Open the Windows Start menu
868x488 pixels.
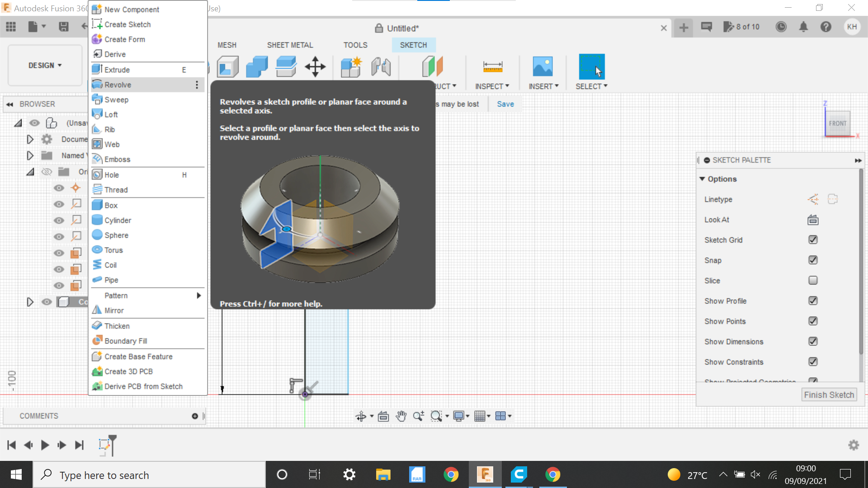[x=16, y=475]
